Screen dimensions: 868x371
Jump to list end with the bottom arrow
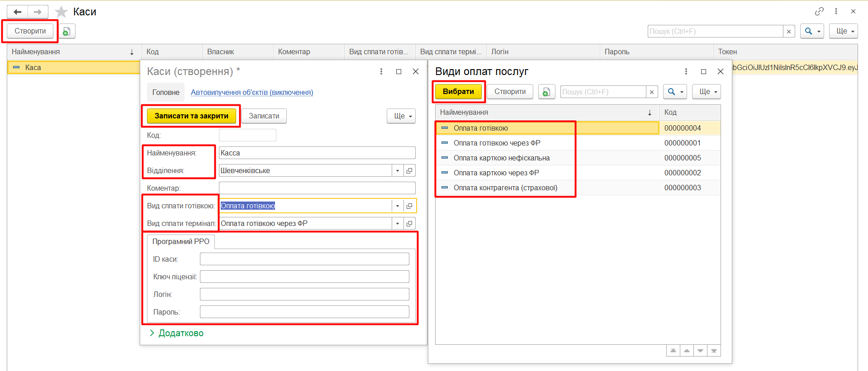click(714, 351)
